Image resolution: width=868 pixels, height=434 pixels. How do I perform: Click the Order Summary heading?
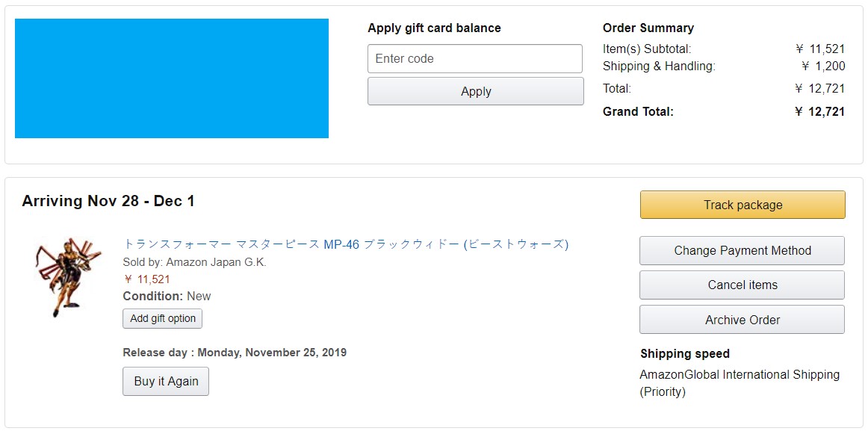(x=648, y=28)
